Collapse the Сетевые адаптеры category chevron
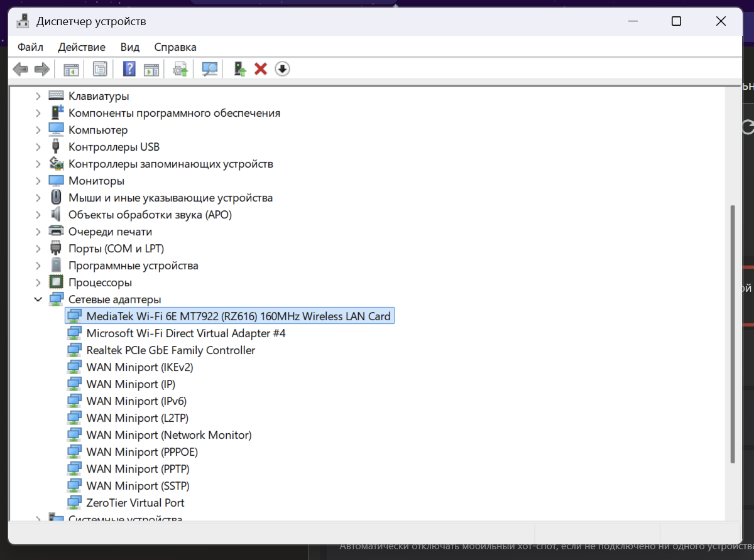The height and width of the screenshot is (560, 754). [38, 299]
